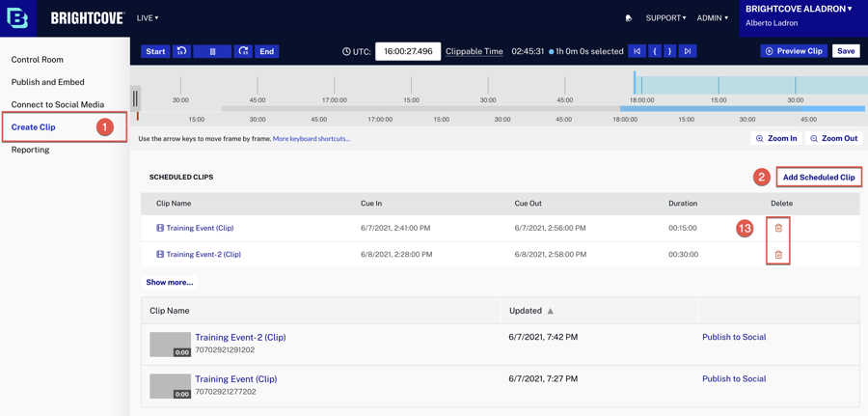Jump to the clip start marker icon
The height and width of the screenshot is (416, 868).
pyautogui.click(x=637, y=51)
